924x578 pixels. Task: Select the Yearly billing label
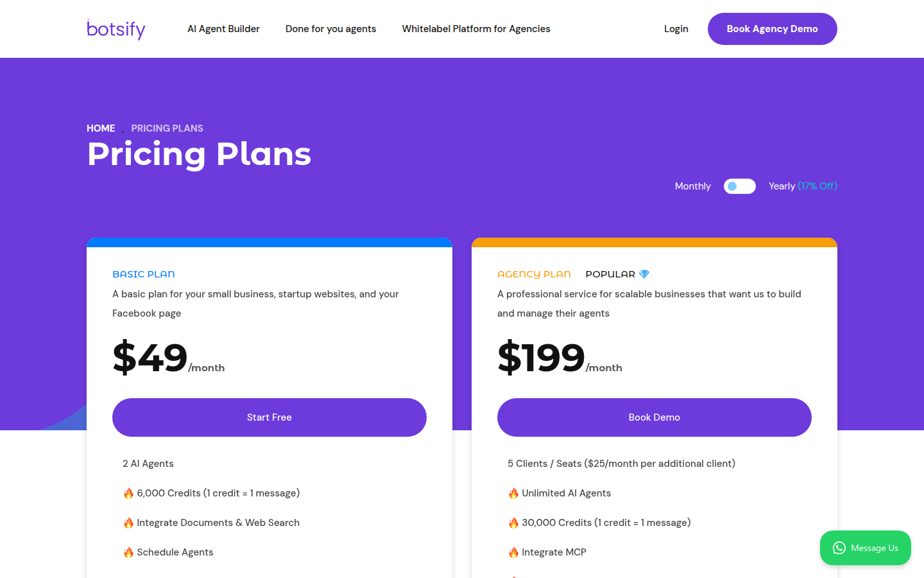tap(782, 186)
